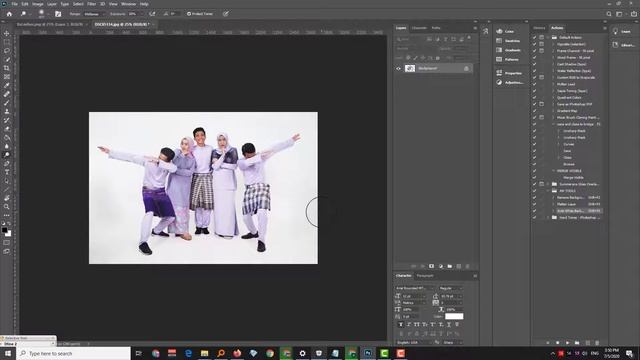Viewport: 640px width, 360px height.
Task: Click the search icon at top right
Action: (x=609, y=14)
